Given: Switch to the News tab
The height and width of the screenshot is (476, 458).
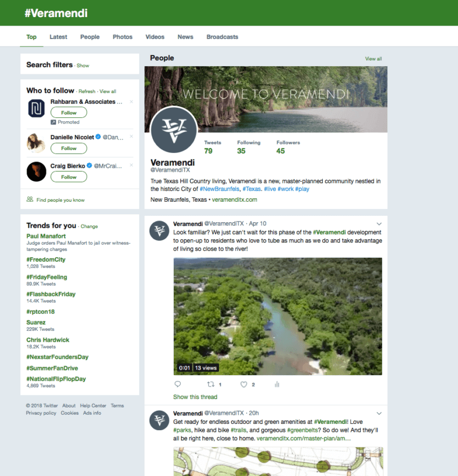Looking at the screenshot, I should tap(185, 37).
